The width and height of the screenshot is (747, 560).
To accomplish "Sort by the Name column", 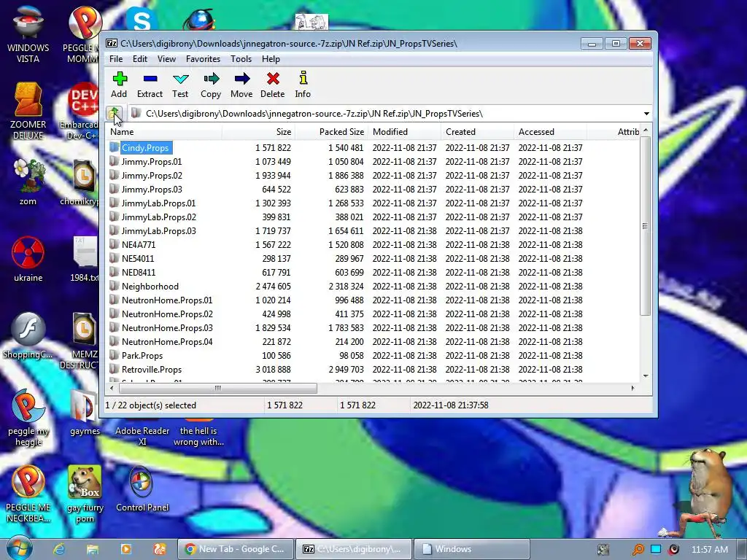I will pos(164,132).
